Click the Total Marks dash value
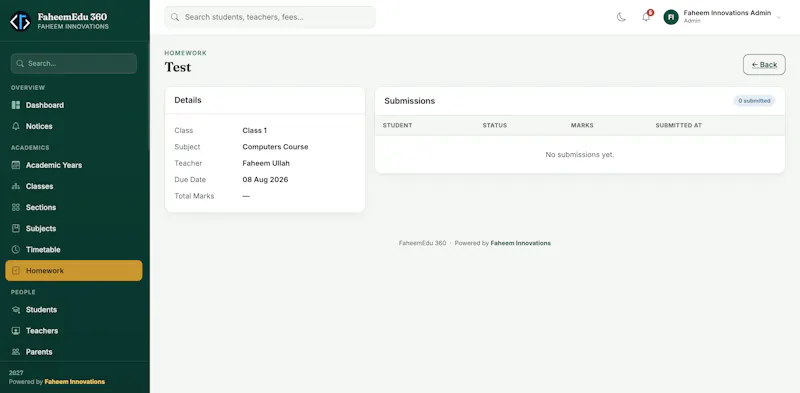Image resolution: width=800 pixels, height=393 pixels. [x=246, y=196]
